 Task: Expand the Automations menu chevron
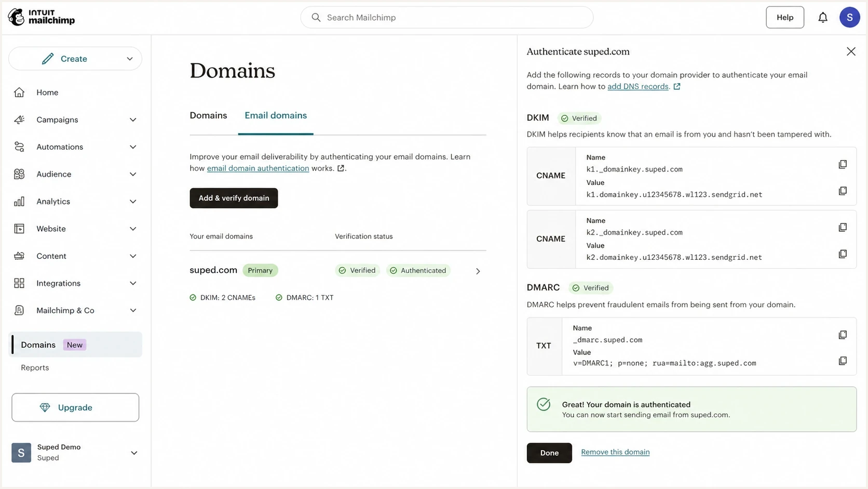[x=133, y=147]
